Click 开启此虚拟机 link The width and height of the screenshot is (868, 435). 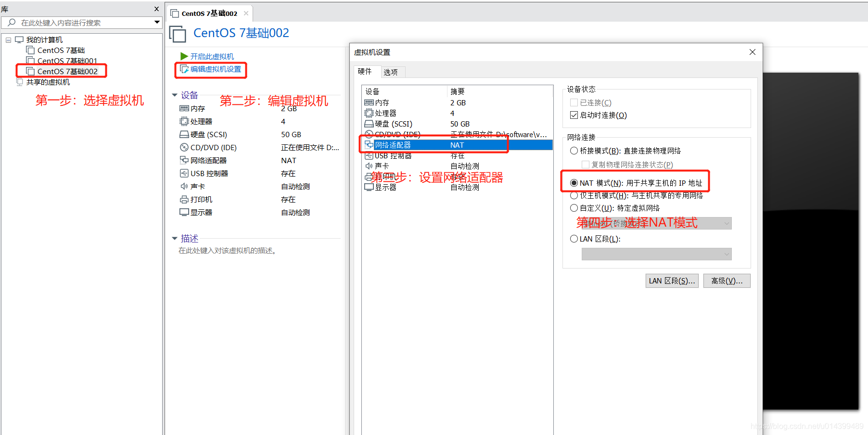tap(212, 56)
